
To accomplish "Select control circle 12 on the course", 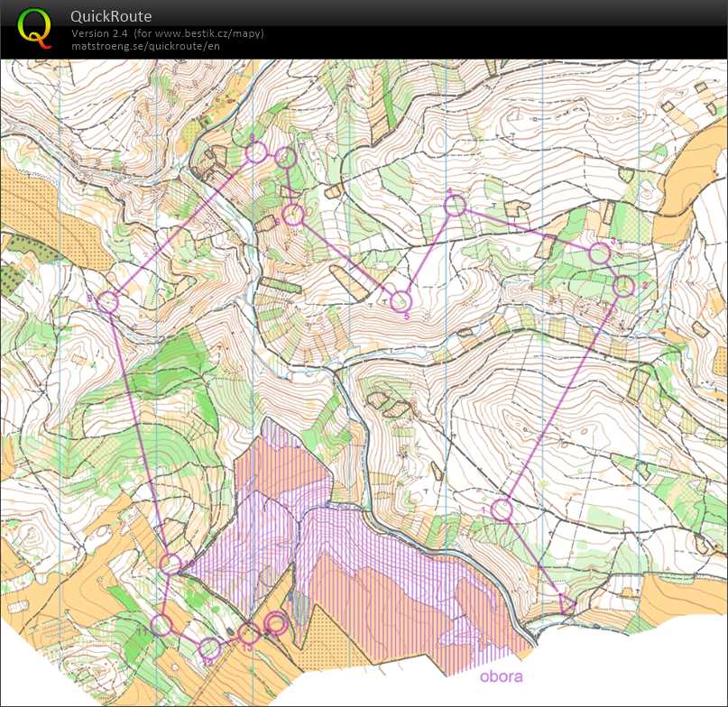I will tap(209, 648).
